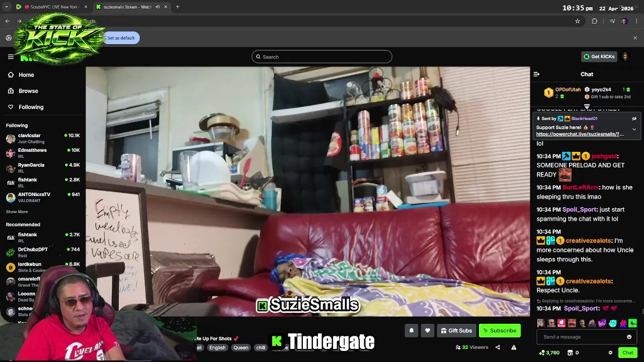Click the stream video player
This screenshot has height=362, width=644.
pos(307,192)
